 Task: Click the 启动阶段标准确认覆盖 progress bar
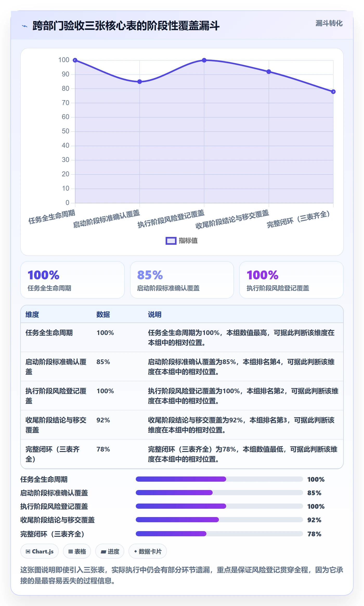219,493
